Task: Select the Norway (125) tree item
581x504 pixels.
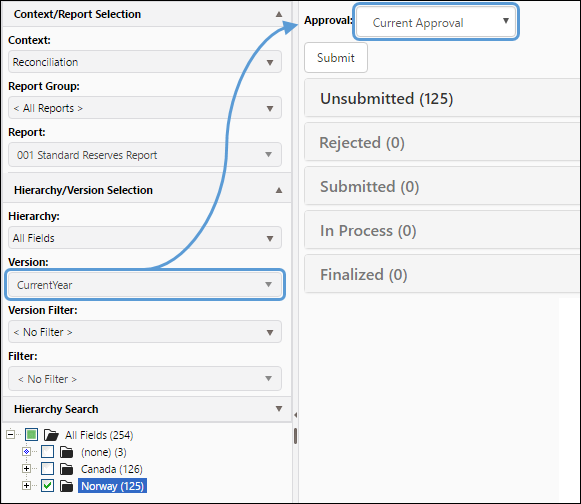Action: click(112, 486)
